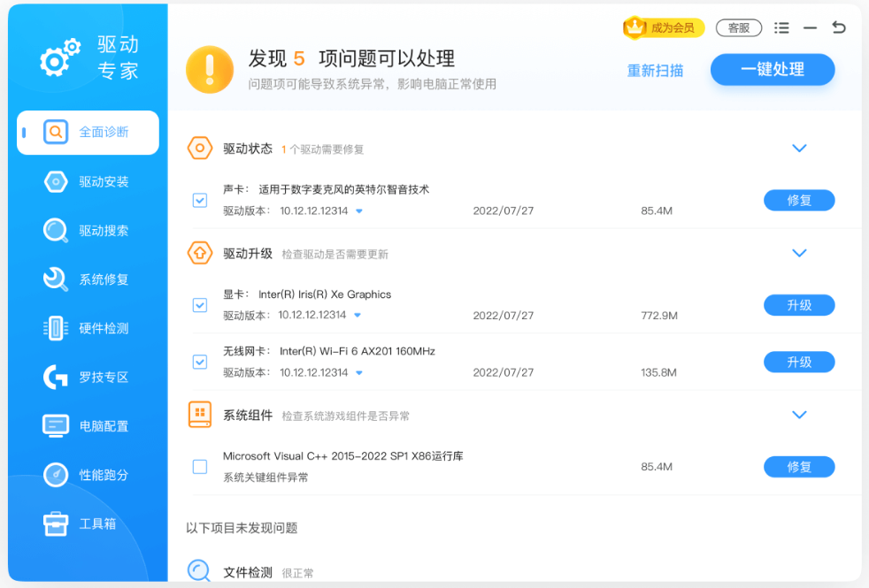869x588 pixels.
Task: Click the 驱动搜索 magnifier icon
Action: click(56, 230)
